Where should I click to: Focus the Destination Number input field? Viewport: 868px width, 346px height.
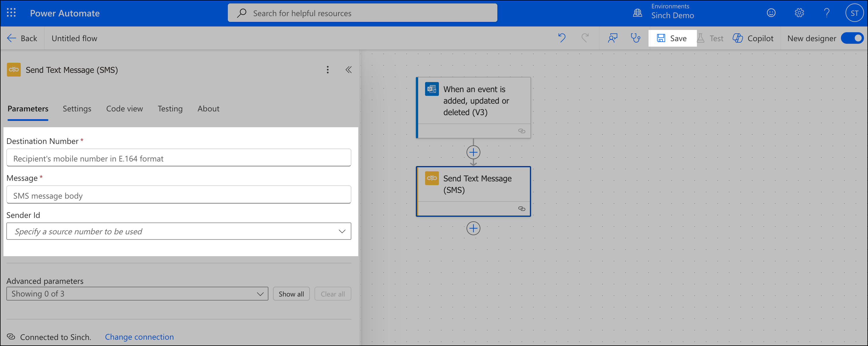179,158
